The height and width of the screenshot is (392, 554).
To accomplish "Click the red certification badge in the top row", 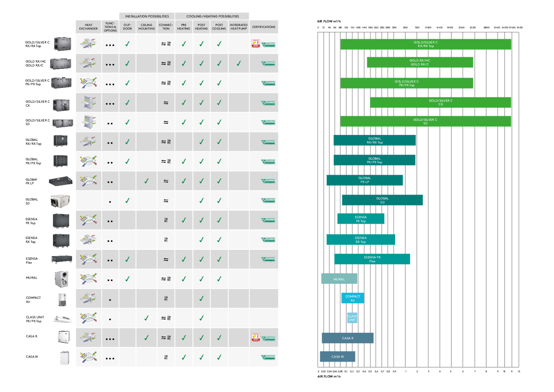I will [256, 44].
